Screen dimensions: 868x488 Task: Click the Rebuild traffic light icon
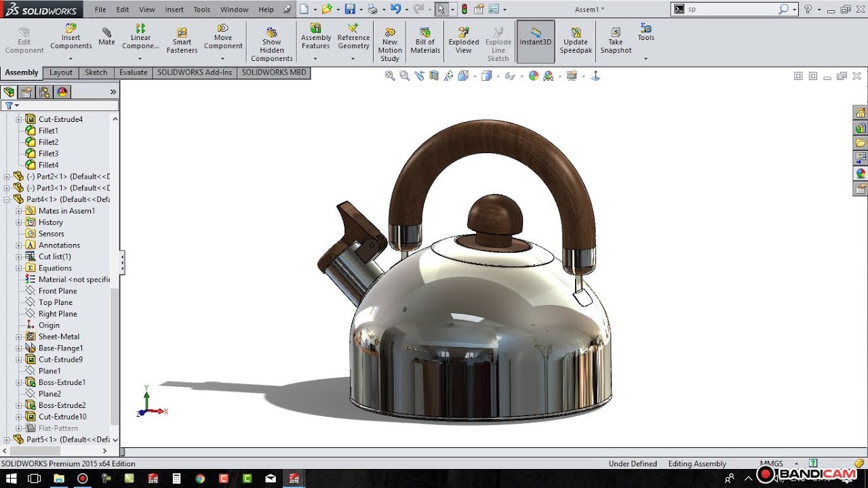point(465,9)
